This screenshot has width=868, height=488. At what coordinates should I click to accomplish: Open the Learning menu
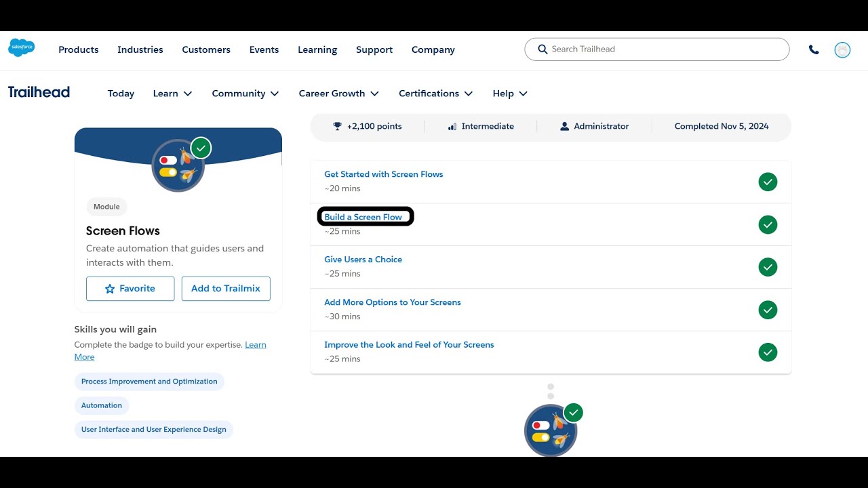[x=317, y=49]
